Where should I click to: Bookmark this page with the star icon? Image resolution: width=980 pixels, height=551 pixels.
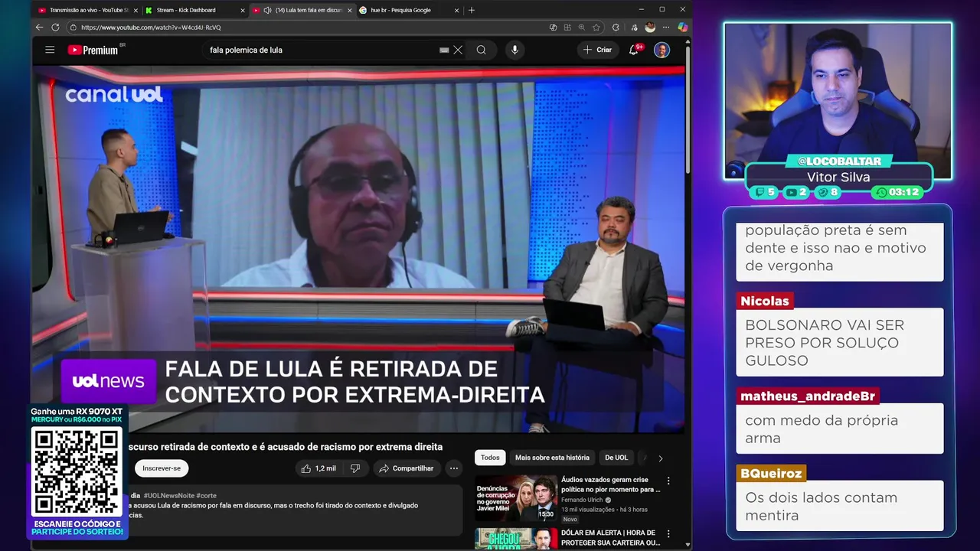[596, 27]
